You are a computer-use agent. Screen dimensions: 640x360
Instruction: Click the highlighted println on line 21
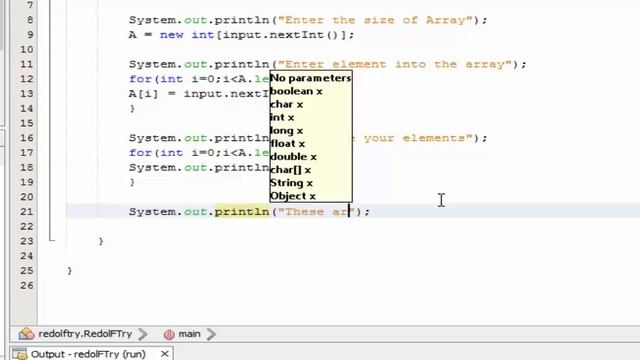(242, 211)
